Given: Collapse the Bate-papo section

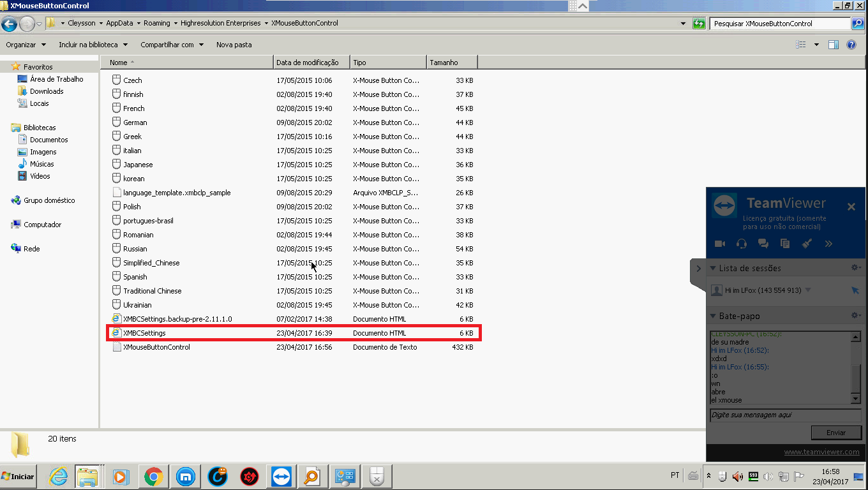Looking at the screenshot, I should tap(713, 316).
